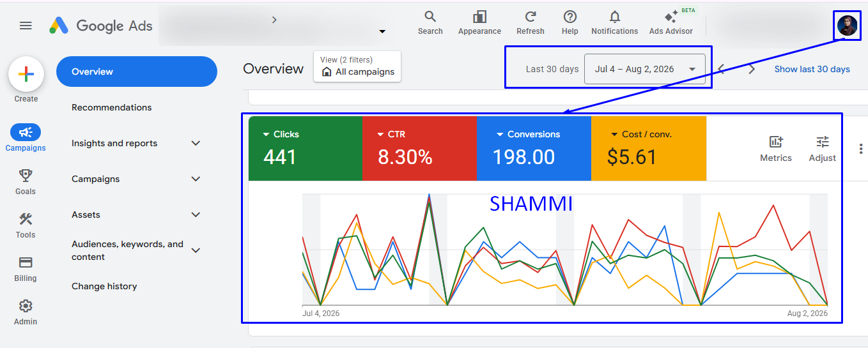
Task: Open Tools in the sidebar
Action: pyautogui.click(x=26, y=225)
